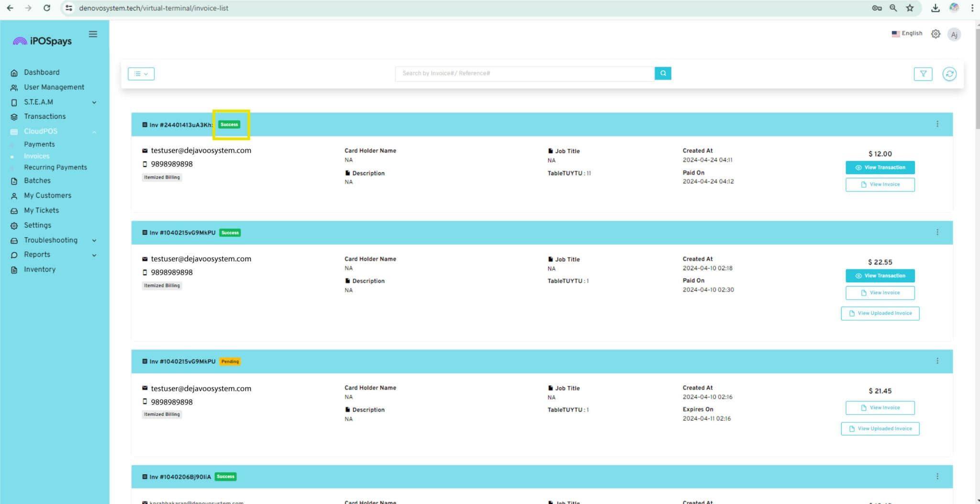Open the invoice filter funnel icon
980x504 pixels.
point(923,74)
